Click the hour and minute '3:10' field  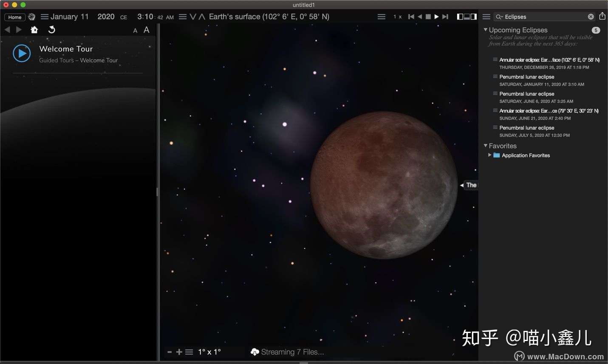pyautogui.click(x=145, y=17)
